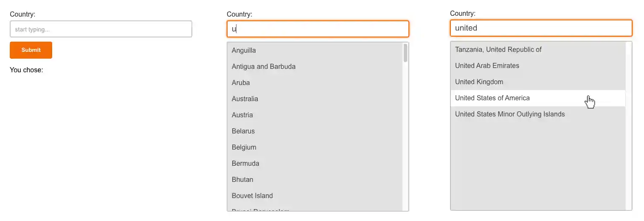Image resolution: width=644 pixels, height=221 pixels.
Task: Choose United States Minor Outlying Islands
Action: pyautogui.click(x=510, y=114)
